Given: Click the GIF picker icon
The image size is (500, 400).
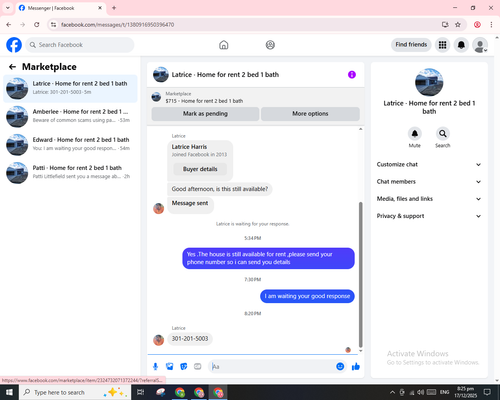Looking at the screenshot, I should pyautogui.click(x=198, y=367).
